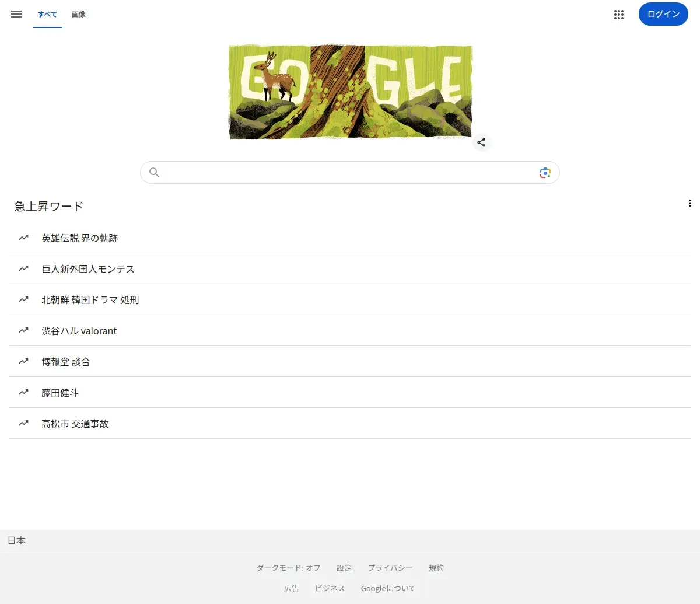Search trending term 巨人新外国人モンテス
The height and width of the screenshot is (604, 700).
pos(350,269)
